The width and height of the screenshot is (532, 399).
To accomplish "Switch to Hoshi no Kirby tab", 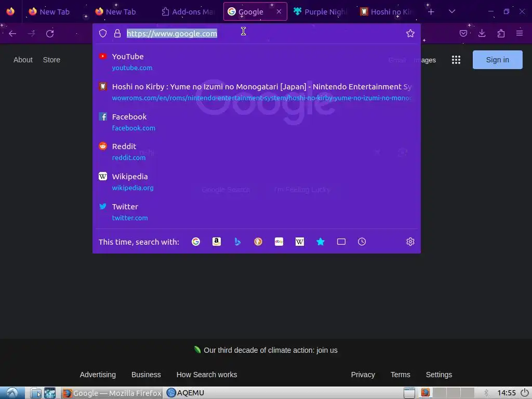I will click(387, 12).
